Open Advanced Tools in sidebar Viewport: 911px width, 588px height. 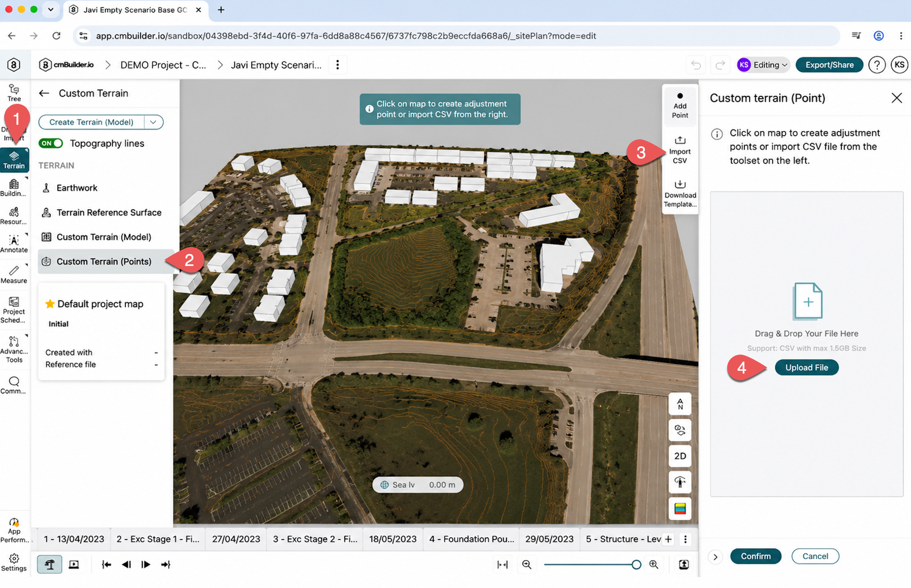(x=14, y=349)
